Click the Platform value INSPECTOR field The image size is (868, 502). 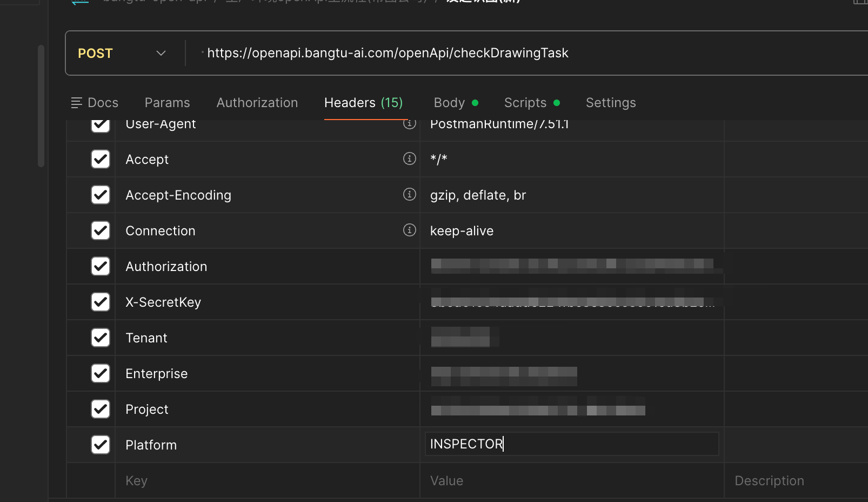(572, 444)
